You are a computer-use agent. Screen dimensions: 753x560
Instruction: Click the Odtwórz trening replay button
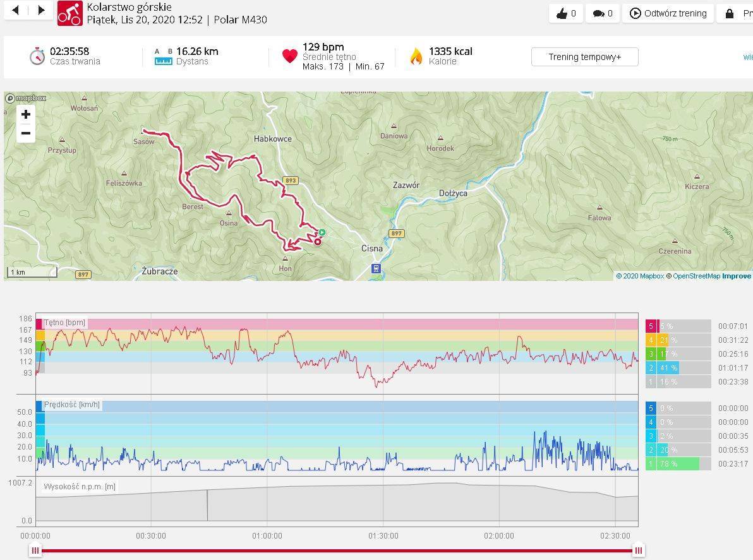click(668, 13)
